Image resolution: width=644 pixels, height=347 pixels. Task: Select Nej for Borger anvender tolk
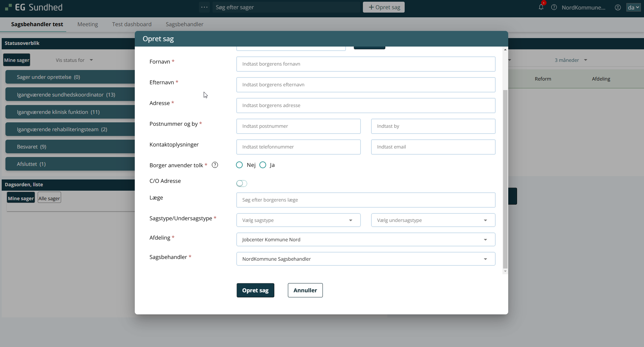coord(239,165)
